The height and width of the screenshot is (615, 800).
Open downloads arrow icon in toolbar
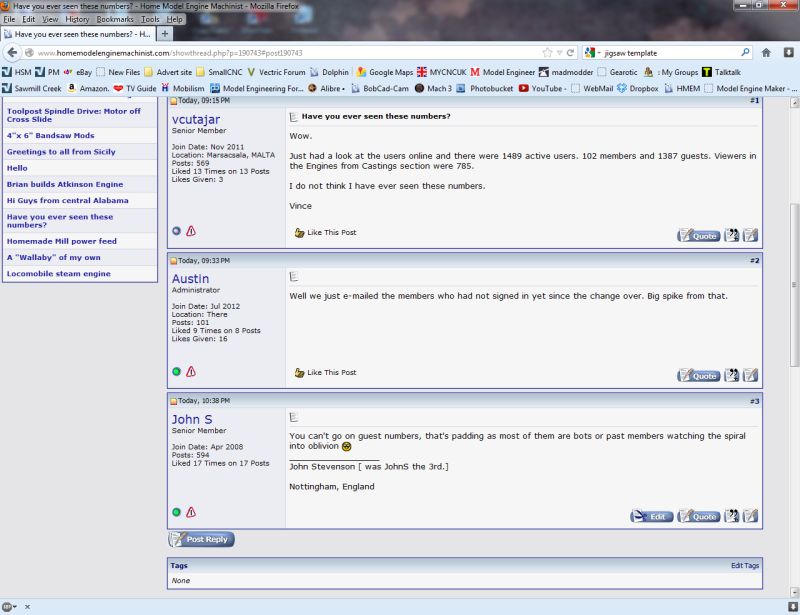788,53
